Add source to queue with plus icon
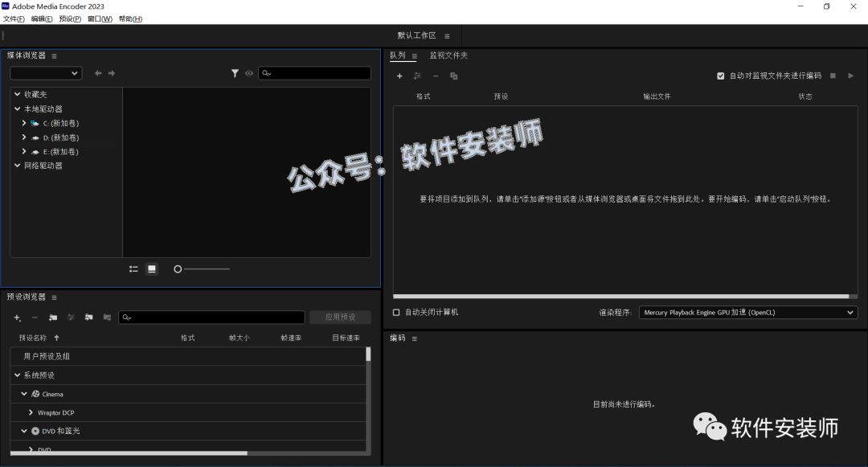 399,76
